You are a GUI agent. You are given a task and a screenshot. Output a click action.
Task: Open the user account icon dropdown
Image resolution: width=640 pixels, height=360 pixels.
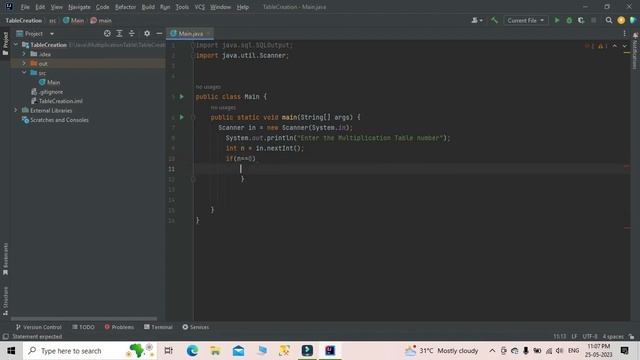[477, 20]
